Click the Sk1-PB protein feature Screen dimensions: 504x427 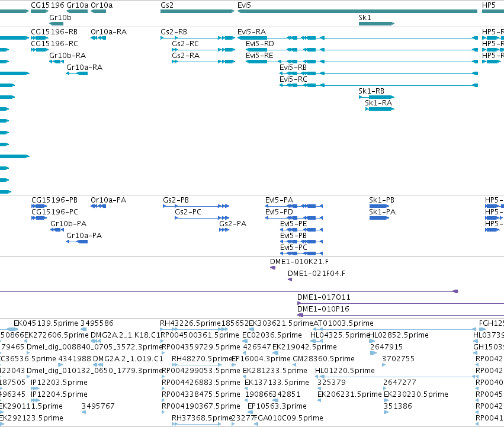tap(379, 206)
